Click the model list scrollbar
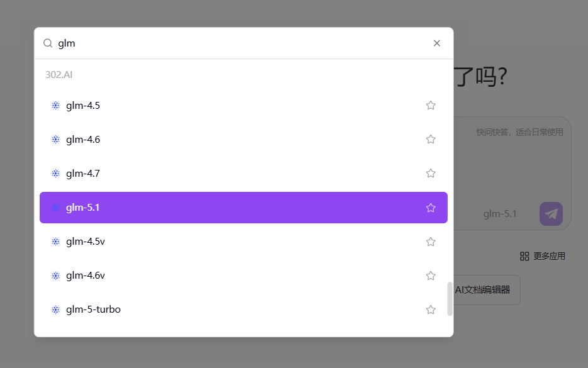The height and width of the screenshot is (368, 588). (449, 298)
